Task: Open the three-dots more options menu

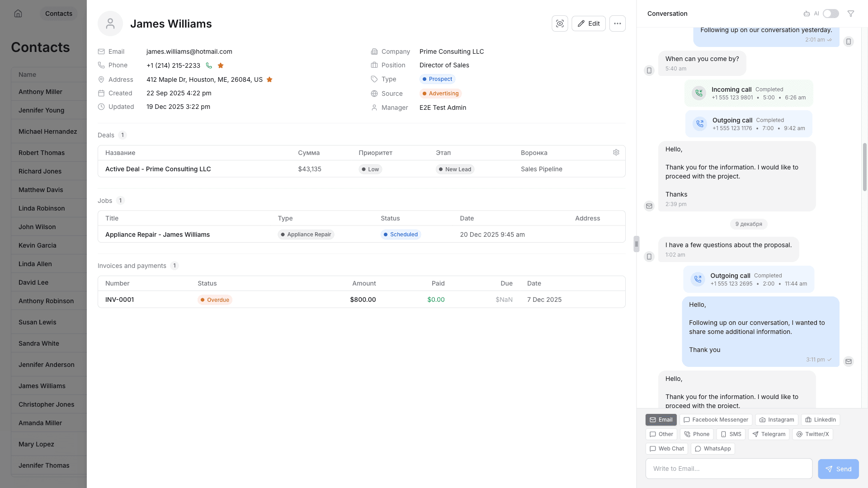Action: [617, 23]
